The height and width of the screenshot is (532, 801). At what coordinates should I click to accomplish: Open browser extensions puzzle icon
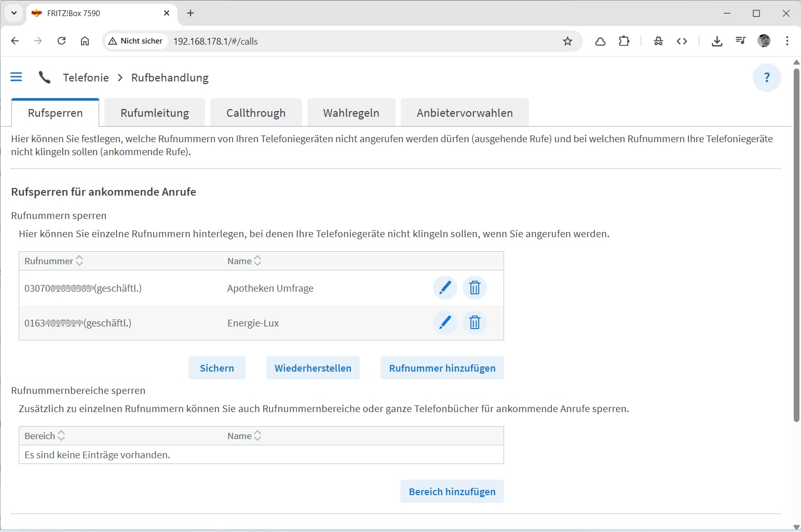(624, 42)
